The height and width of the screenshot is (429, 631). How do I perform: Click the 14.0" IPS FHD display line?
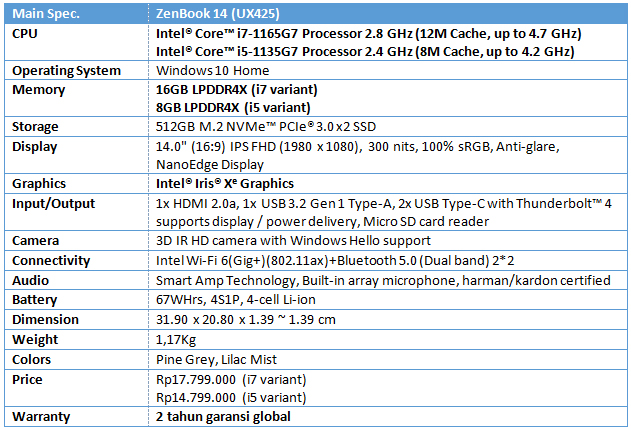tap(357, 146)
